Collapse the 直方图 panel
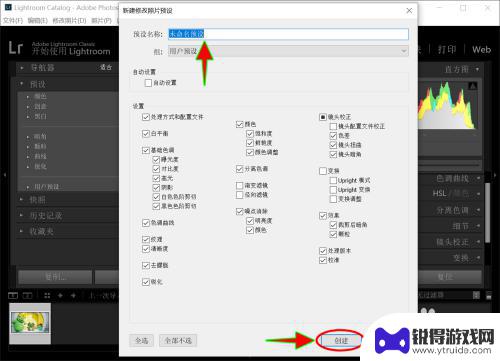The image size is (500, 361). [477, 69]
